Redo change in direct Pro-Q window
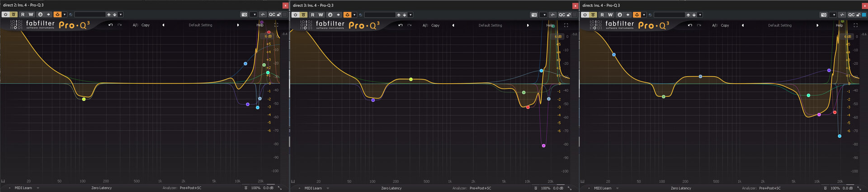The width and height of the screenshot is (868, 192). 698,25
